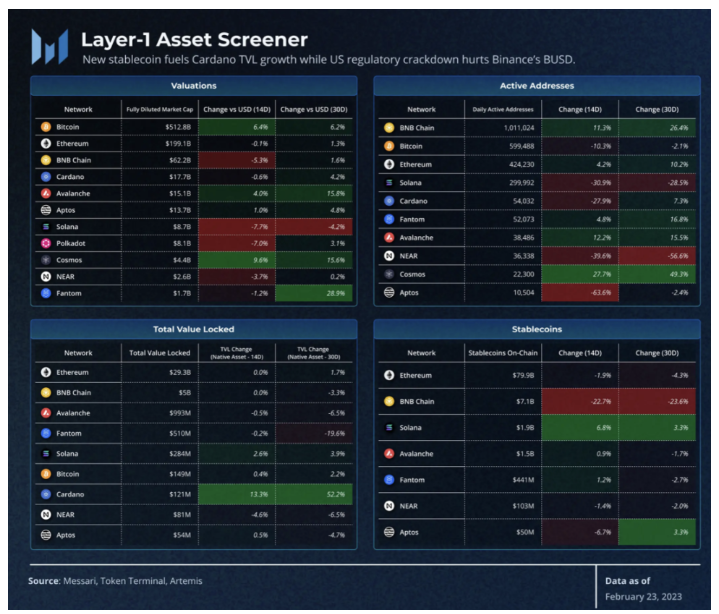Click Solana 14D change -7.7% cell

coord(237,227)
